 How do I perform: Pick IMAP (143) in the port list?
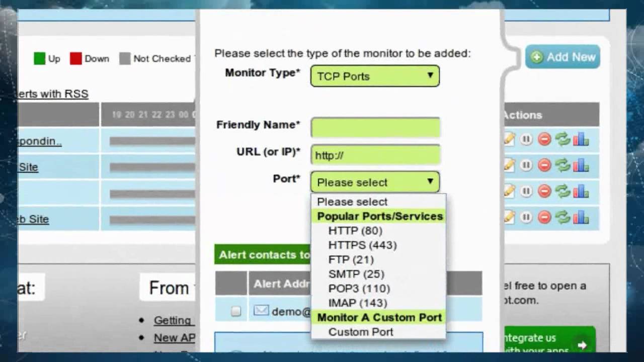point(358,303)
